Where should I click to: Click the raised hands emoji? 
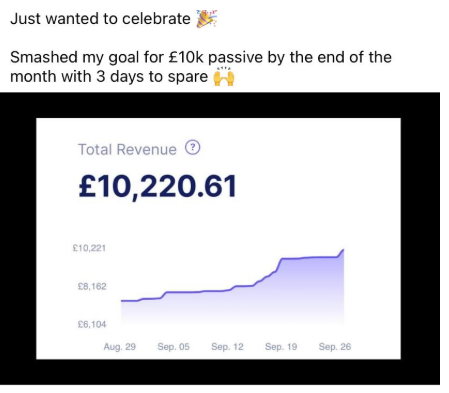tap(224, 76)
